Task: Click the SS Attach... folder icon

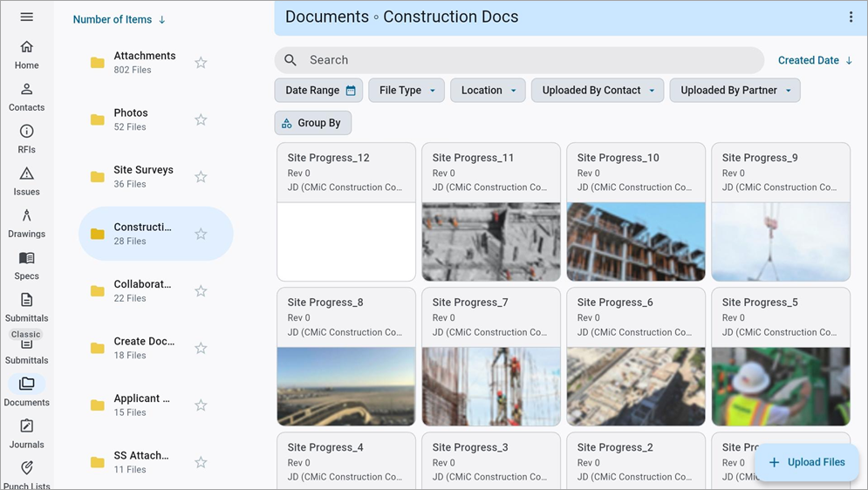Action: tap(98, 462)
